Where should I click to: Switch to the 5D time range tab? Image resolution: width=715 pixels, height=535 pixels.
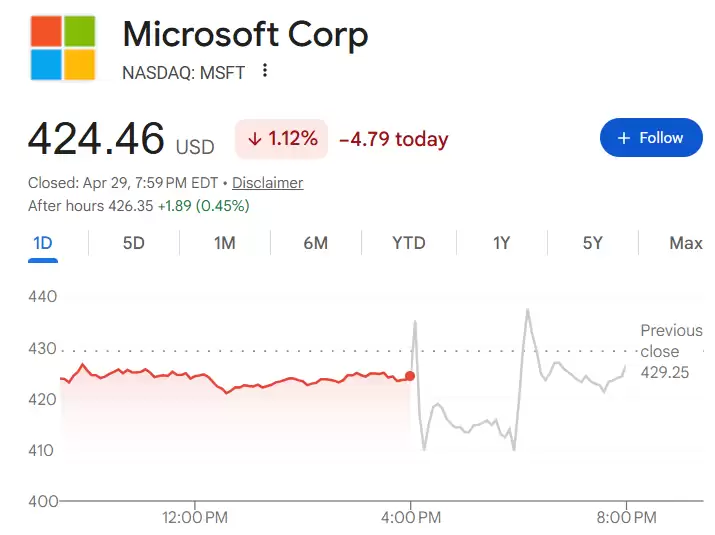(x=134, y=243)
